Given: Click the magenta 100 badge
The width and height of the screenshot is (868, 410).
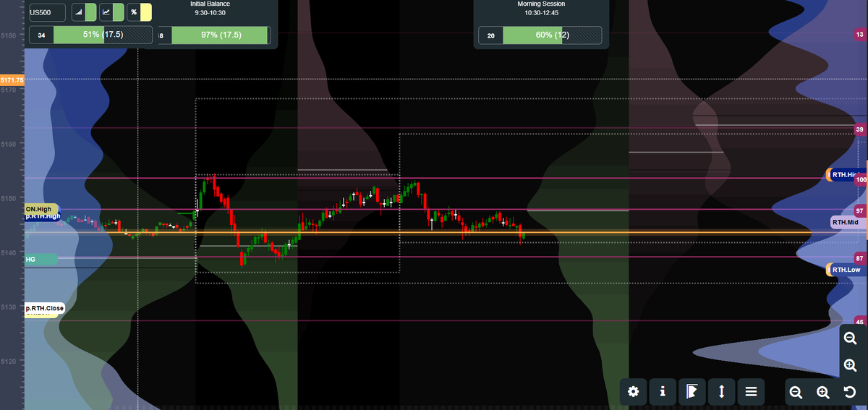Looking at the screenshot, I should 861,179.
